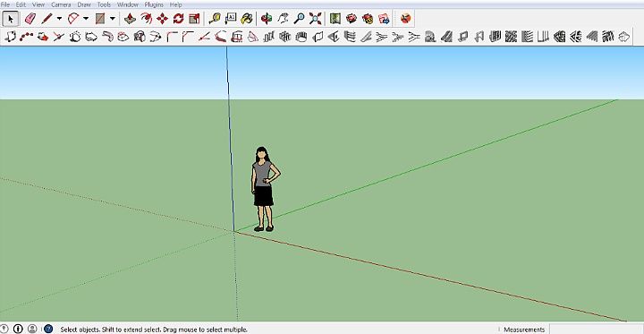644x334 pixels.
Task: Click the blue help question mark icon
Action: point(48,329)
